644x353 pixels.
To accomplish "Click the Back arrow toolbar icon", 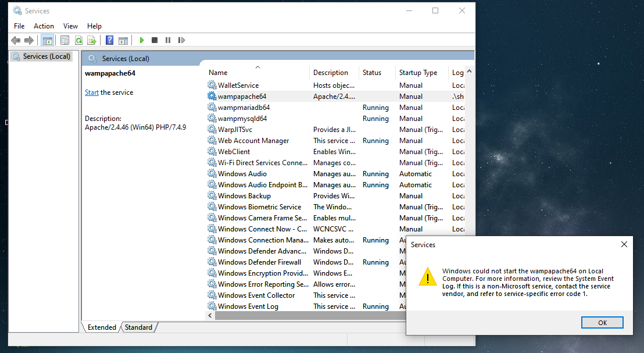I will point(16,40).
